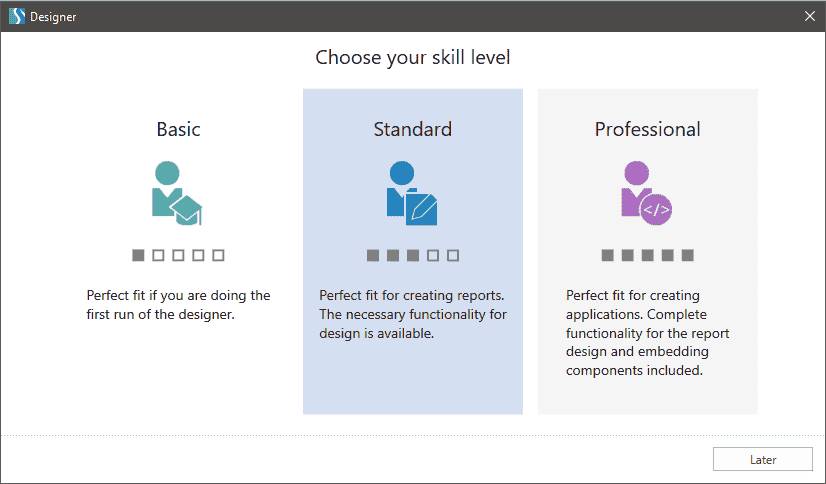Viewport: 826px width, 484px height.
Task: Click the "Choose your skill level" title
Action: [413, 57]
